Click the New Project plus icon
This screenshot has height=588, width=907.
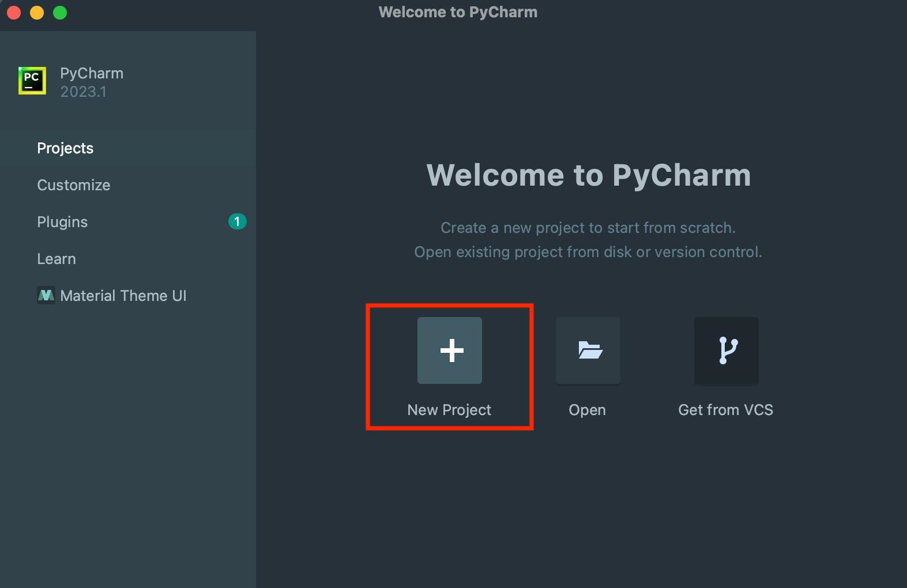click(x=450, y=350)
